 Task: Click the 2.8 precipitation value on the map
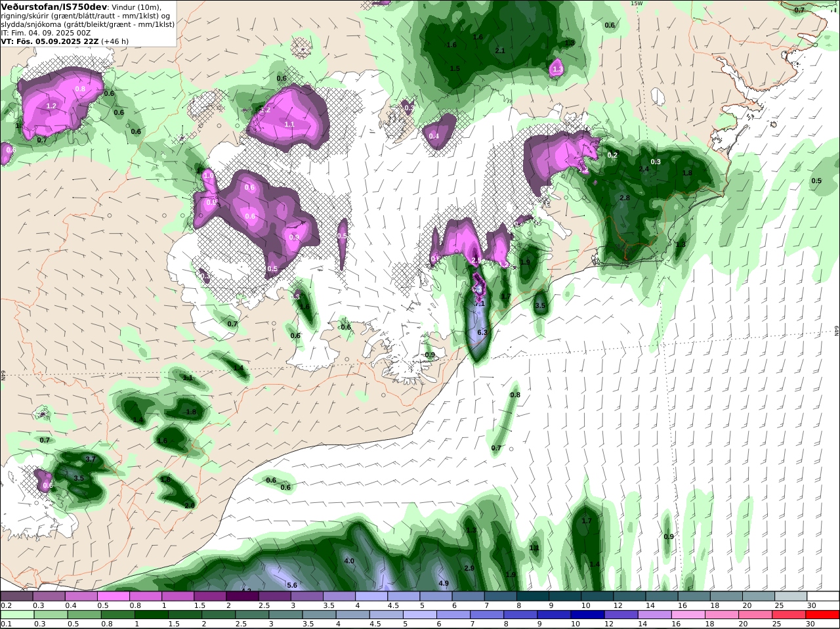pos(625,198)
